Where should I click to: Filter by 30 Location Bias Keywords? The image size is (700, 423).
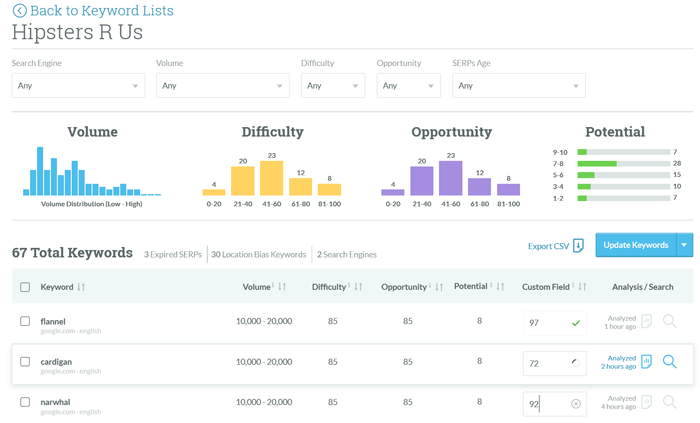pyautogui.click(x=258, y=255)
